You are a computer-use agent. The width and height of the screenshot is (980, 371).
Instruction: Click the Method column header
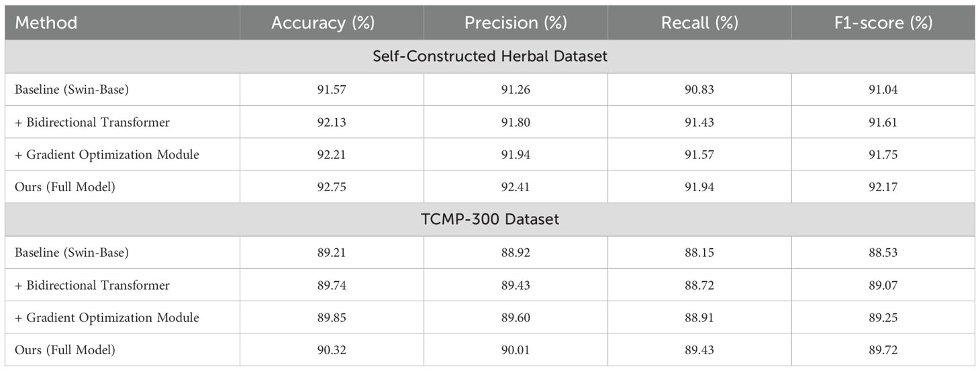46,23
